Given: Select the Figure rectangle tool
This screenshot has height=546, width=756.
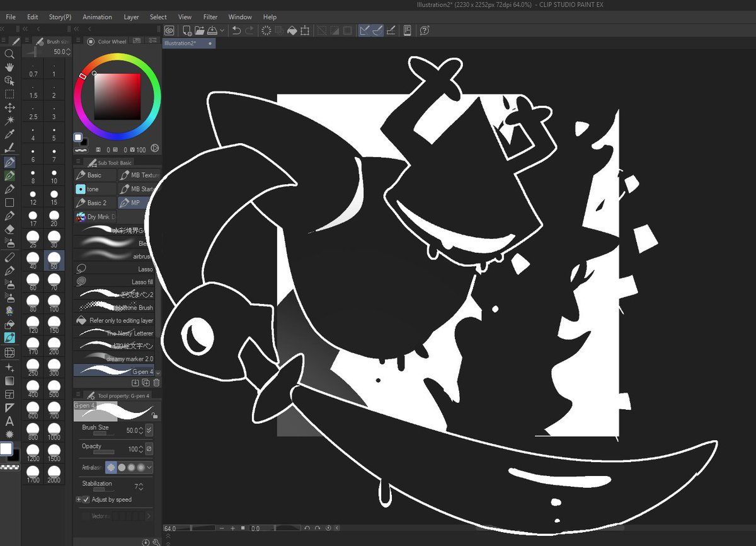Looking at the screenshot, I should click(9, 202).
